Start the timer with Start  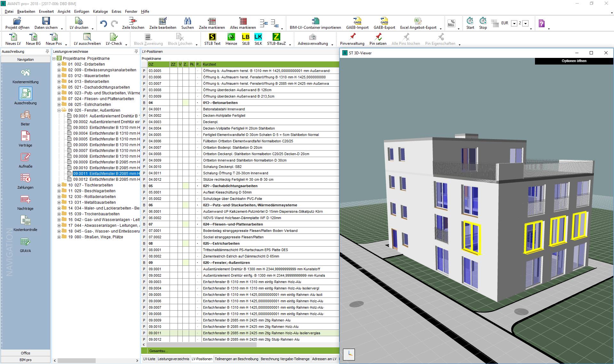[x=470, y=23]
